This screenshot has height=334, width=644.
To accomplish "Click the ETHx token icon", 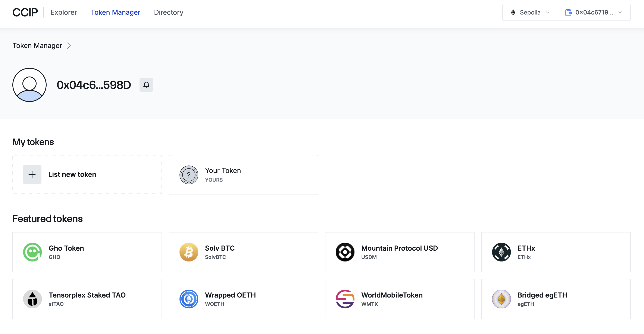I will [501, 251].
